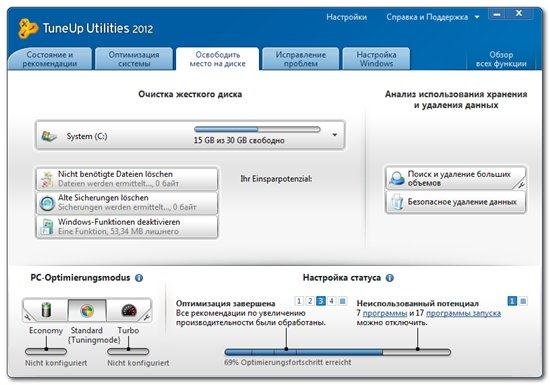The image size is (550, 385).
Task: Click Turbo Nicht konfiguriert slider bar
Action: pyautogui.click(x=128, y=351)
